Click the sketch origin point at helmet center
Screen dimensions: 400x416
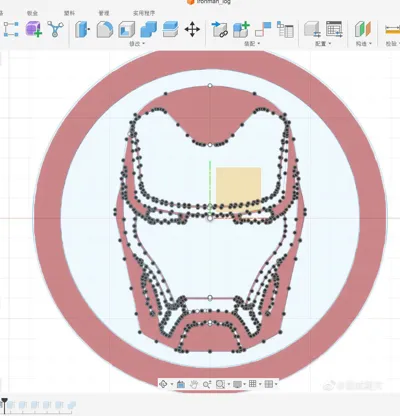click(210, 218)
